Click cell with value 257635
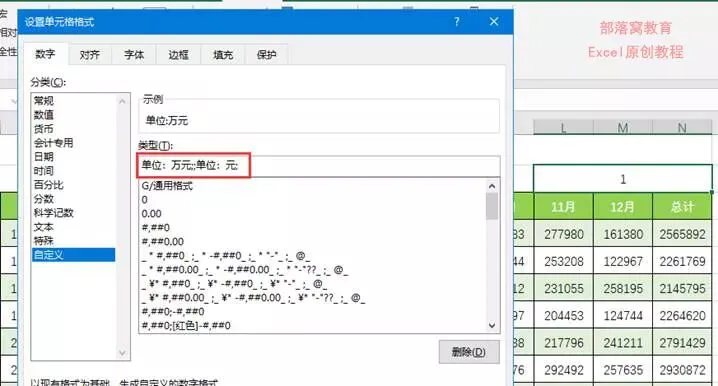This screenshot has height=386, width=718. [623, 370]
